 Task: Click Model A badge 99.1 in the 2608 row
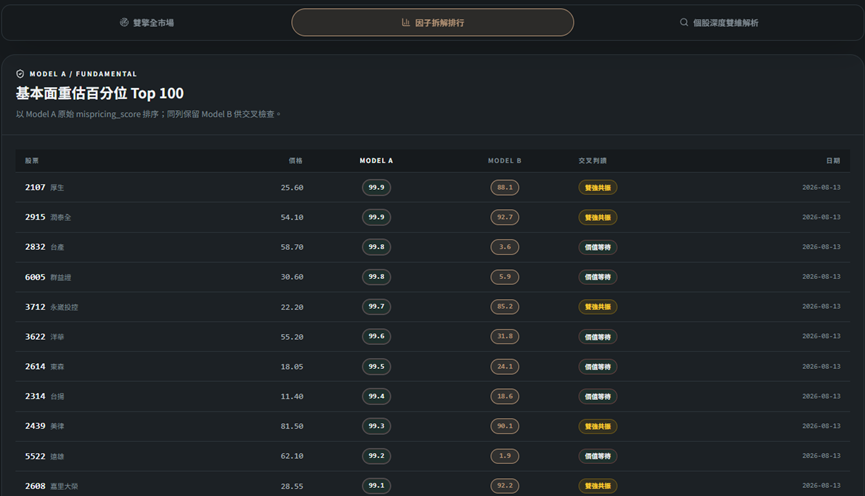(x=376, y=486)
